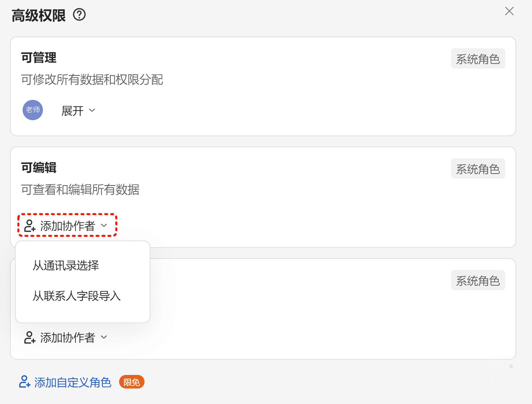Click the help icon beside 高级权限
The image size is (532, 404).
[x=79, y=15]
